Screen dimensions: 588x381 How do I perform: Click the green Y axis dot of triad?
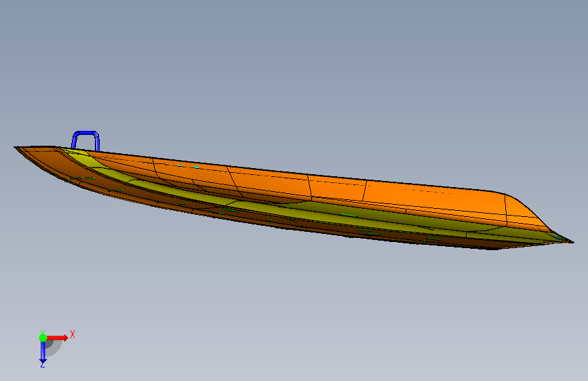click(x=43, y=338)
